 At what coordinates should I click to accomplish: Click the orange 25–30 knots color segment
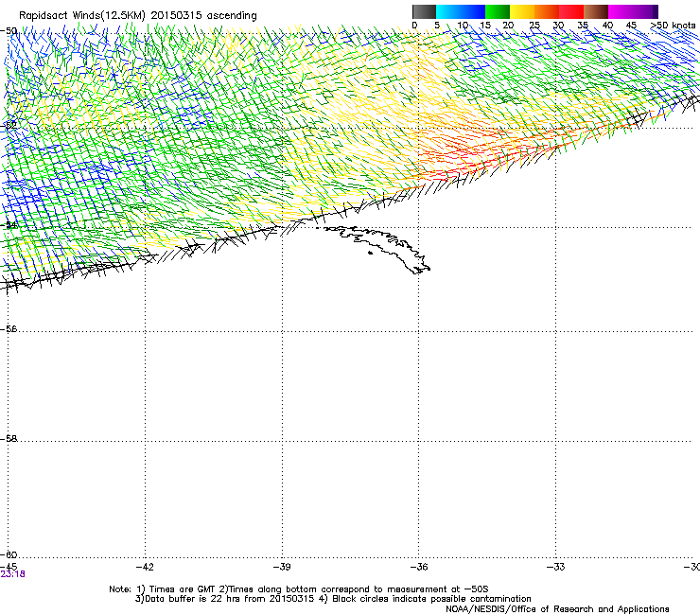point(547,11)
